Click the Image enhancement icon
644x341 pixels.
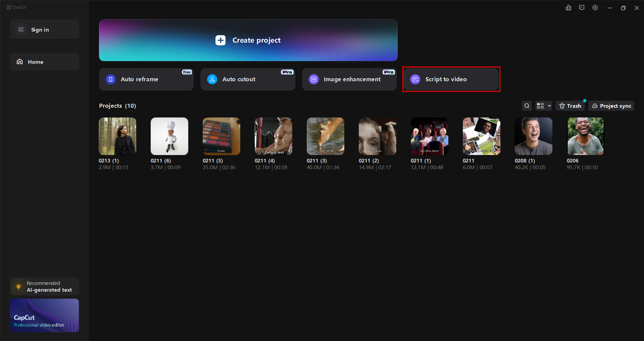pos(313,80)
